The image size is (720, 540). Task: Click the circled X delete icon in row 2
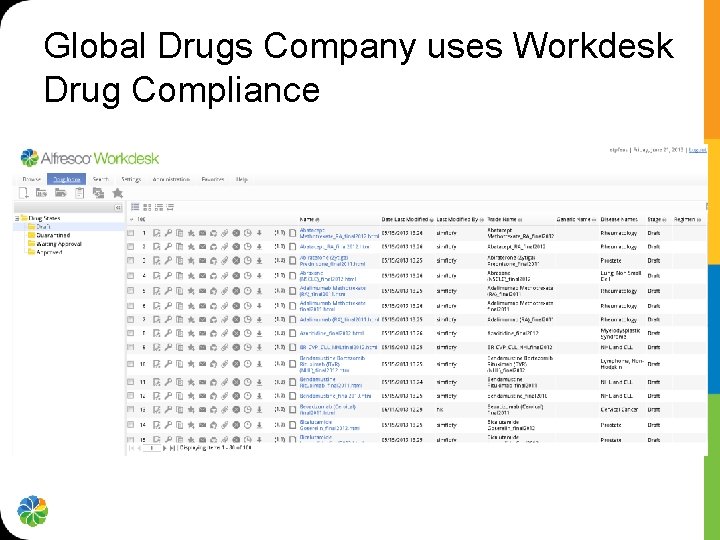[x=236, y=247]
